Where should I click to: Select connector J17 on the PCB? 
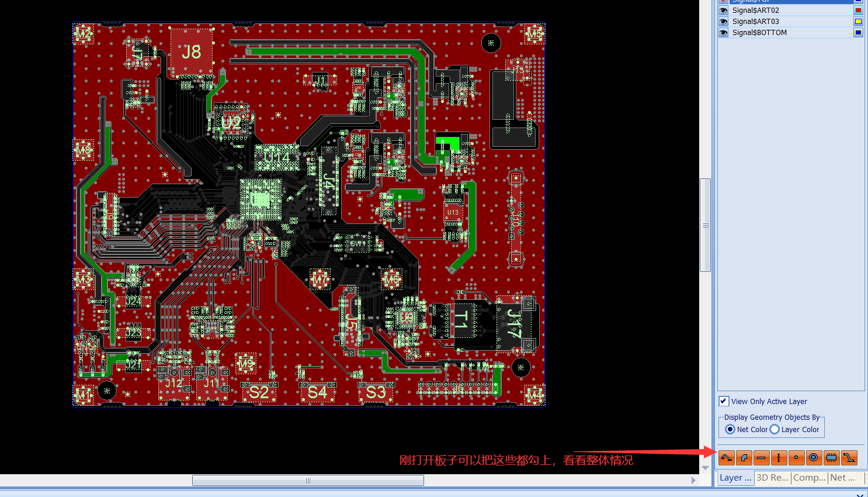pyautogui.click(x=514, y=323)
